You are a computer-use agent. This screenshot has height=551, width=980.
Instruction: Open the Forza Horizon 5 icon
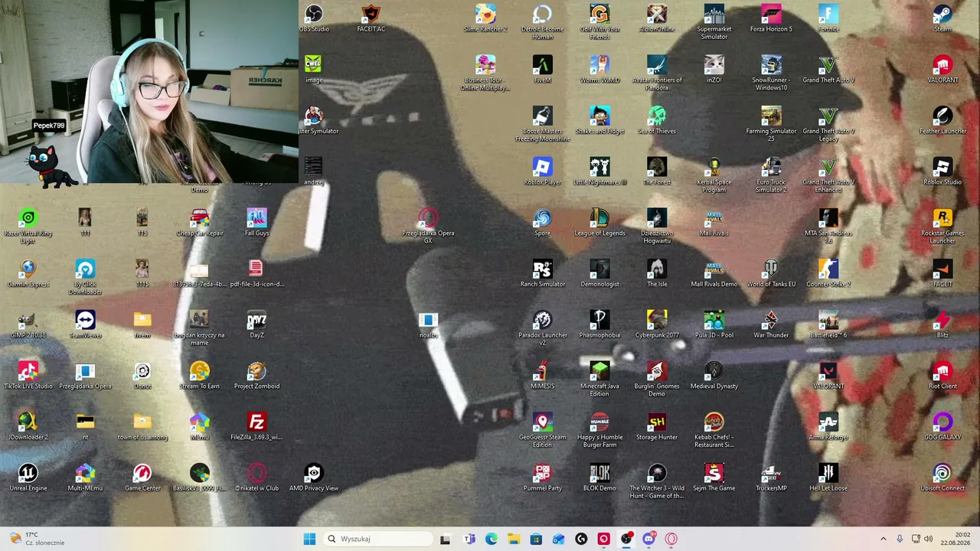pyautogui.click(x=771, y=18)
